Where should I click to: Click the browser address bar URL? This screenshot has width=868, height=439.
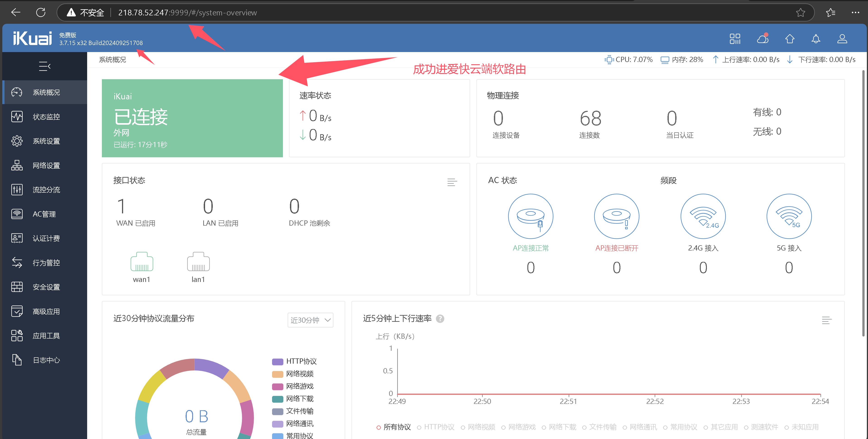click(x=187, y=13)
